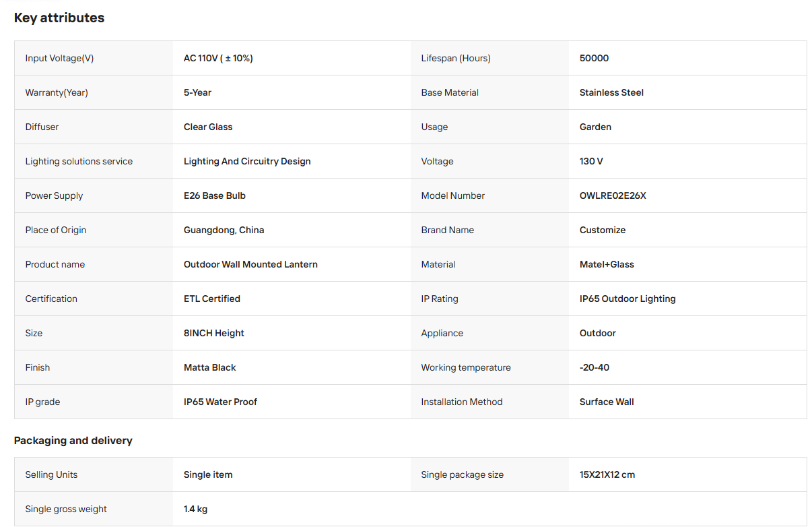Click the 1.4 kg gross weight value
Image resolution: width=812 pixels, height=527 pixels.
point(195,509)
